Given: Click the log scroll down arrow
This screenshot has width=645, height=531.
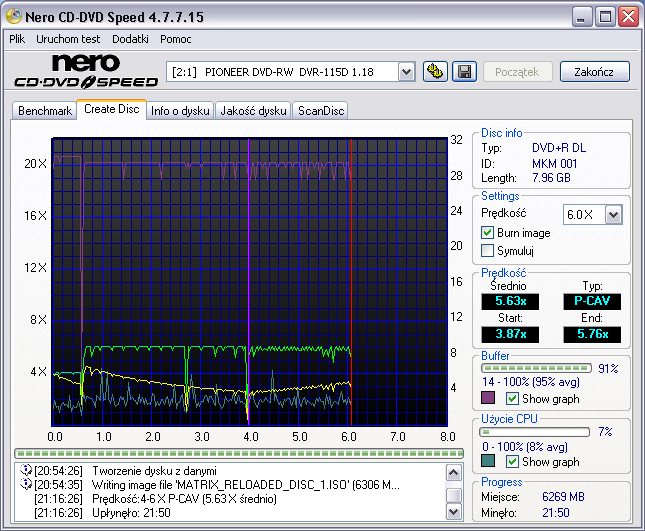Looking at the screenshot, I should [453, 512].
